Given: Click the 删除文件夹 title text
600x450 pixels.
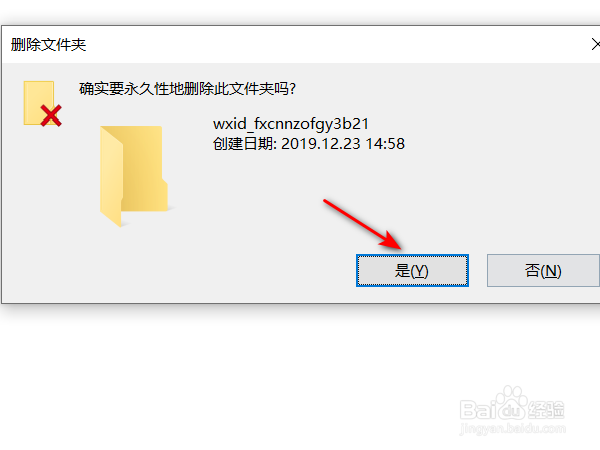Looking at the screenshot, I should (48, 45).
